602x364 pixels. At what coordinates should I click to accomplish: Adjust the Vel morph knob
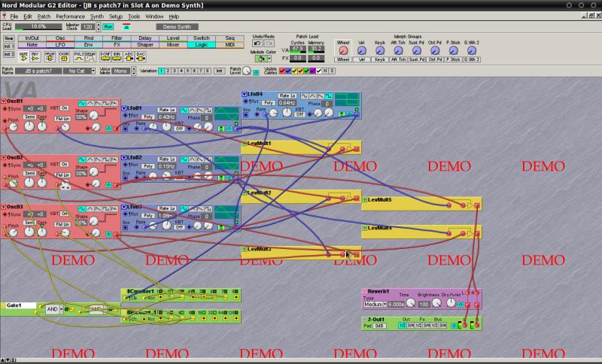click(362, 50)
